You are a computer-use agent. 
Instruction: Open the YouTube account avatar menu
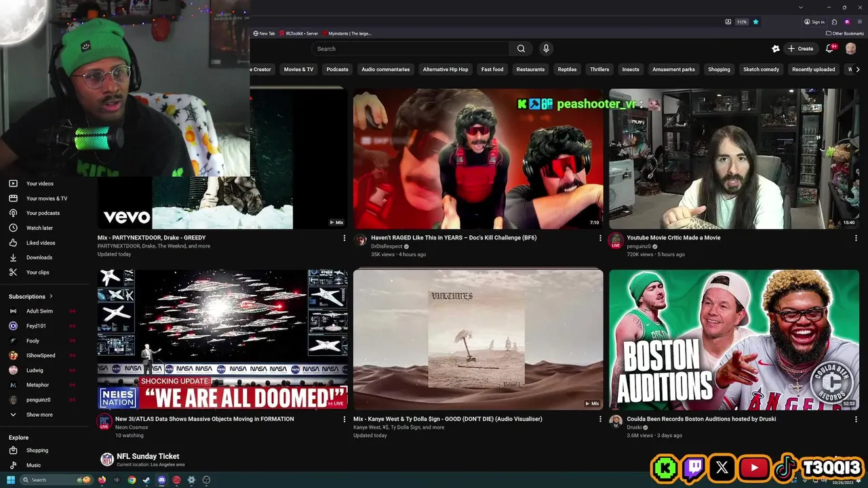pos(850,49)
